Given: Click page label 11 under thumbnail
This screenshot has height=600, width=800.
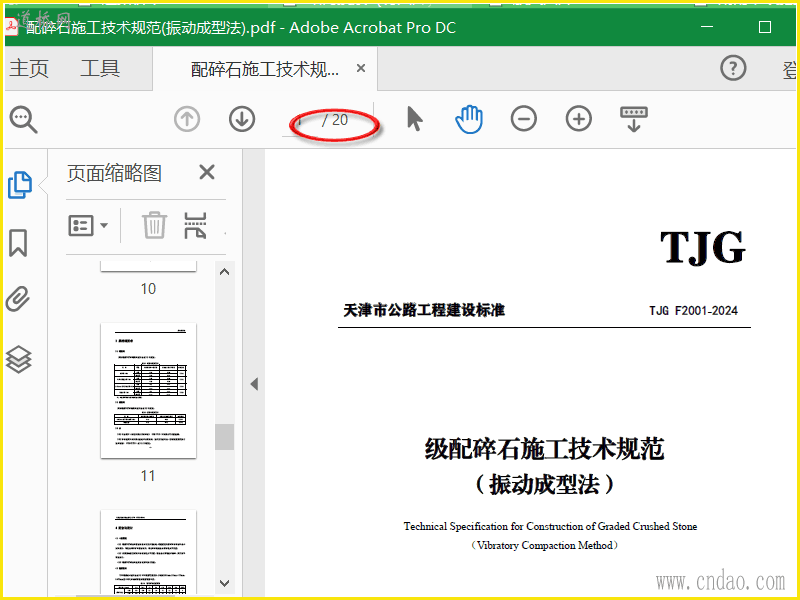Looking at the screenshot, I should pyautogui.click(x=148, y=476).
